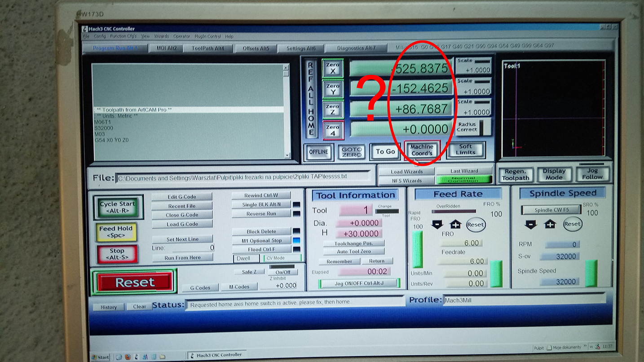Toggle Block Delete
Screen dimensions: 644x362
261,231
